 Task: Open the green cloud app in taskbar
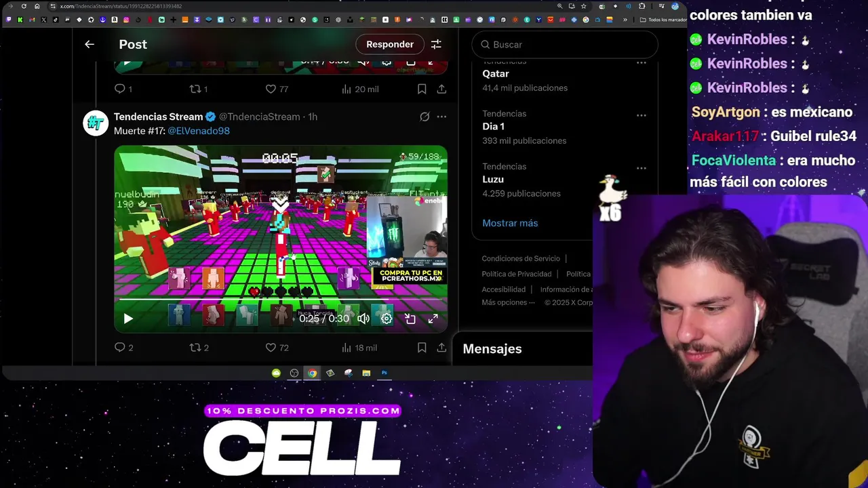click(276, 373)
